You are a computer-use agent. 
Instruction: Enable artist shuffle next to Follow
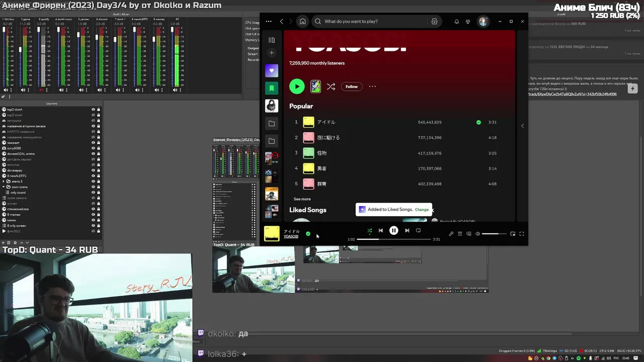coord(331,86)
